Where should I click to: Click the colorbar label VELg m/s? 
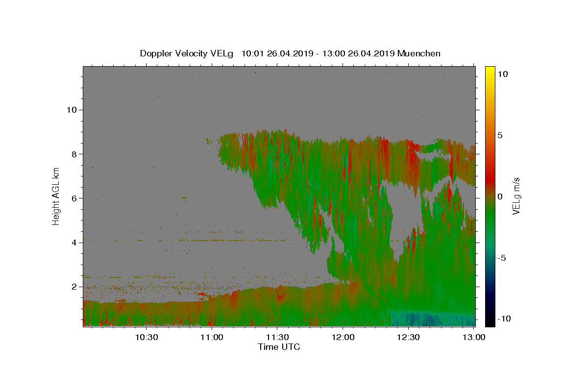click(516, 196)
